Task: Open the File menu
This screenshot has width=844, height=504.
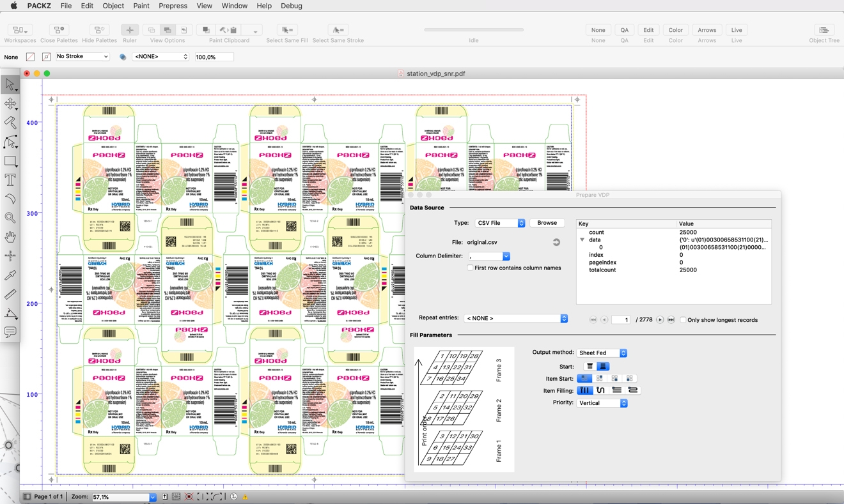Action: pyautogui.click(x=66, y=6)
